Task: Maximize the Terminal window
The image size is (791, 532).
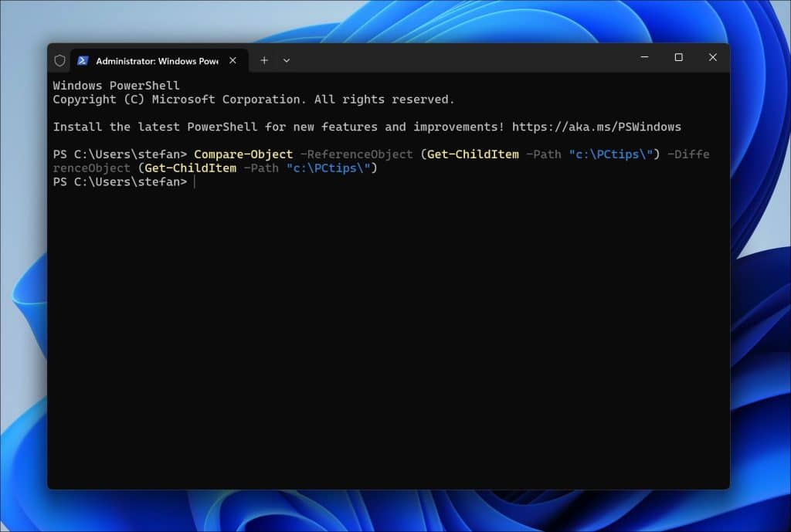Action: (678, 57)
